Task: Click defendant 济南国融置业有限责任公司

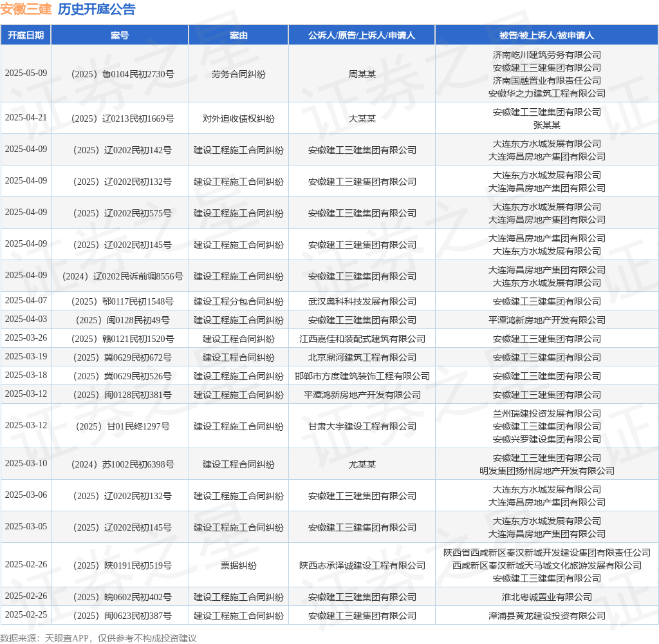Action: [x=546, y=80]
